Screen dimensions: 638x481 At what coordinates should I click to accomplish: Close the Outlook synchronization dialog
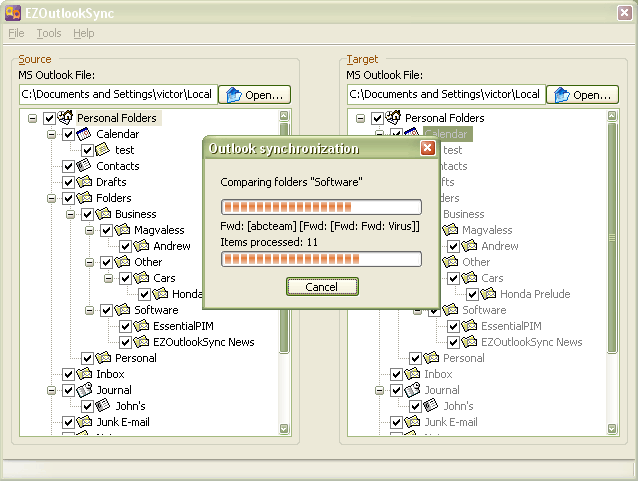[427, 148]
